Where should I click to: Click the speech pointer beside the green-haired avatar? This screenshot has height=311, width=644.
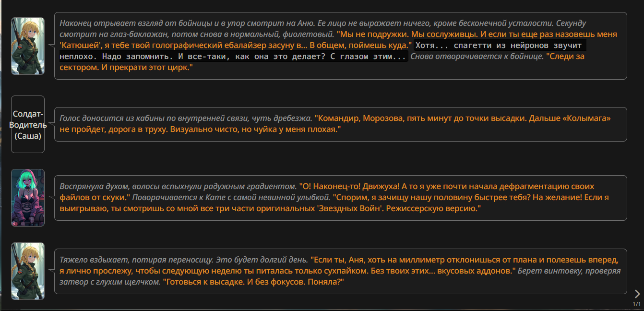52,197
